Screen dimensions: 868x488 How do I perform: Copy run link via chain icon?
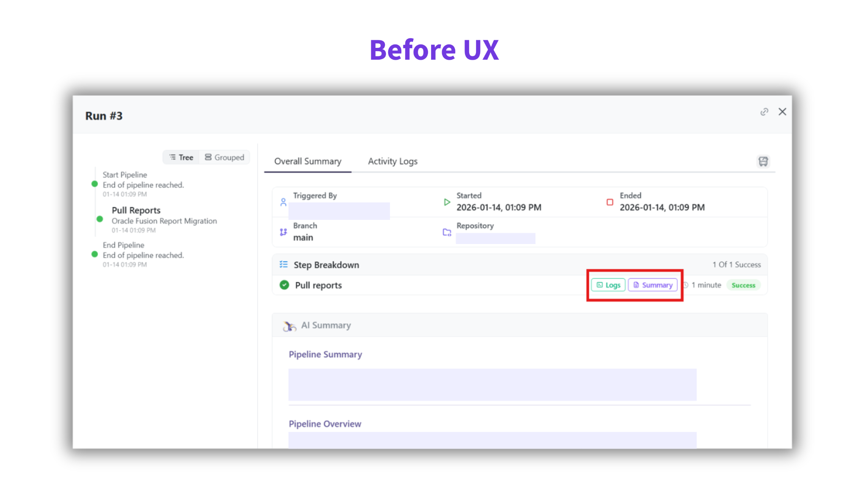click(x=764, y=112)
